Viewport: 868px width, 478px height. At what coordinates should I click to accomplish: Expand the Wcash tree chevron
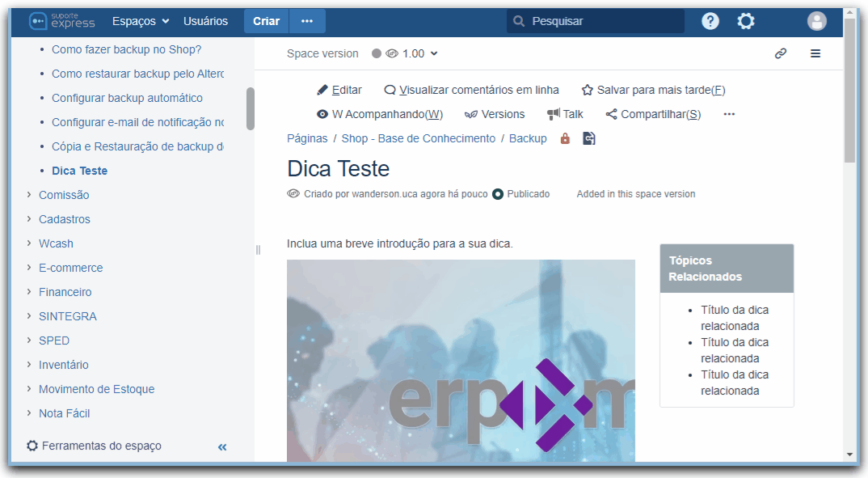(x=29, y=243)
